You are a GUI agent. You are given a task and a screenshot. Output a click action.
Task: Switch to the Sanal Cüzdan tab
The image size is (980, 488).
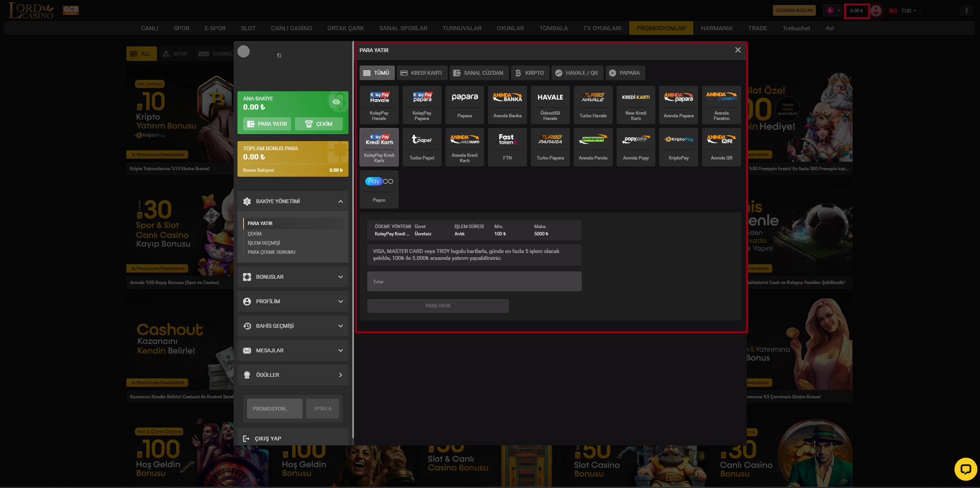[479, 73]
